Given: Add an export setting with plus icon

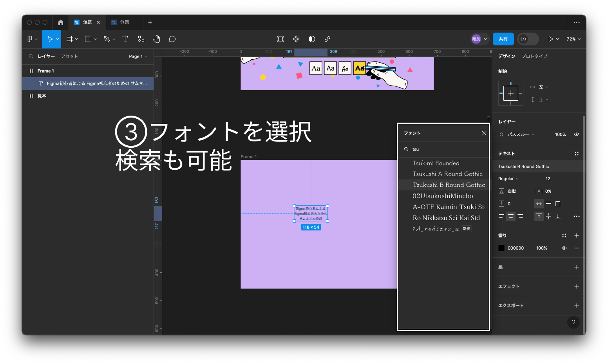Looking at the screenshot, I should point(577,306).
